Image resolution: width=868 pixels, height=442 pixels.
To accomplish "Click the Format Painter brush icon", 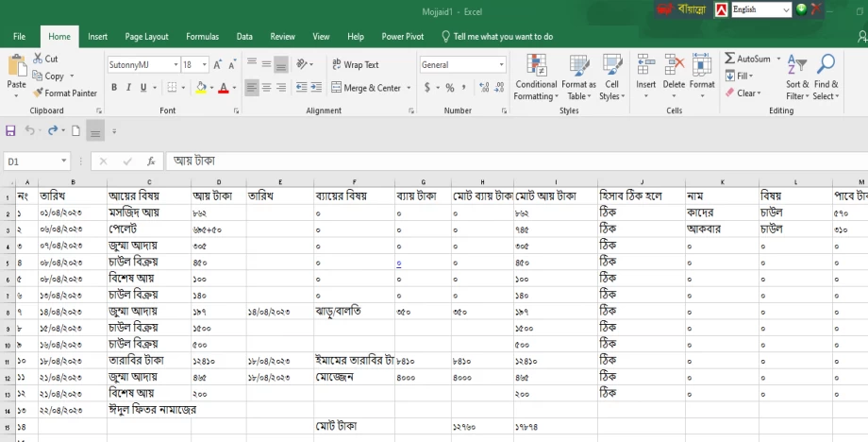I will point(38,93).
